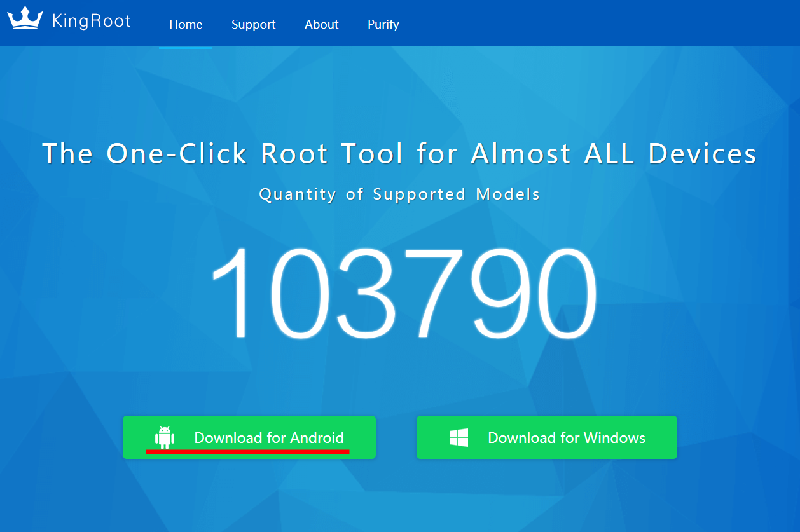The height and width of the screenshot is (532, 800).
Task: Click the Download for Android button
Action: [249, 437]
